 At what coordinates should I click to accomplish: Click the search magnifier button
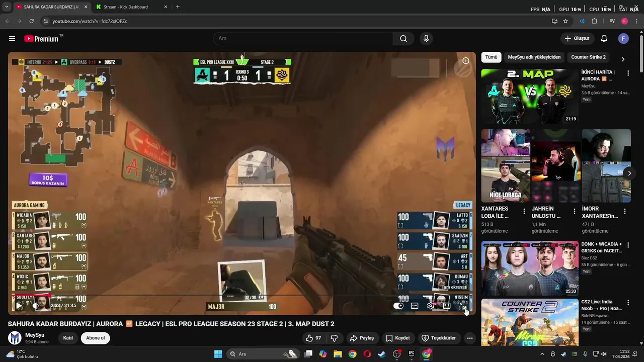404,39
